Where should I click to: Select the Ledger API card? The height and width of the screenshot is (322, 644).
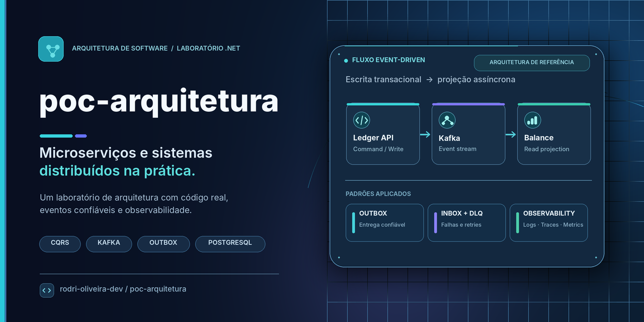pos(383,134)
